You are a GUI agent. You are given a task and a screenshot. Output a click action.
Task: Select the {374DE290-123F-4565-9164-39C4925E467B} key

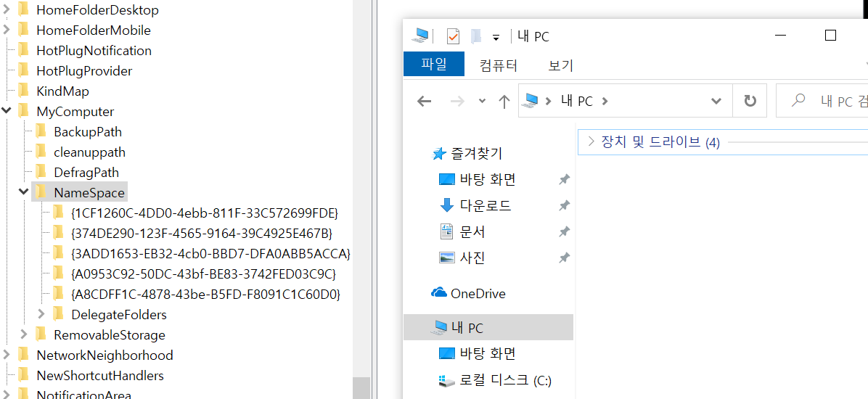[202, 233]
